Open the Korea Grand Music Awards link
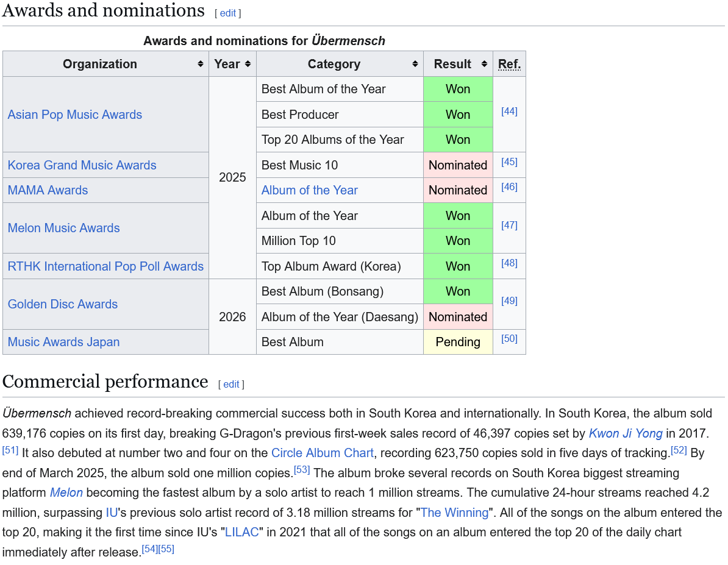This screenshot has height=565, width=728. pos(82,165)
